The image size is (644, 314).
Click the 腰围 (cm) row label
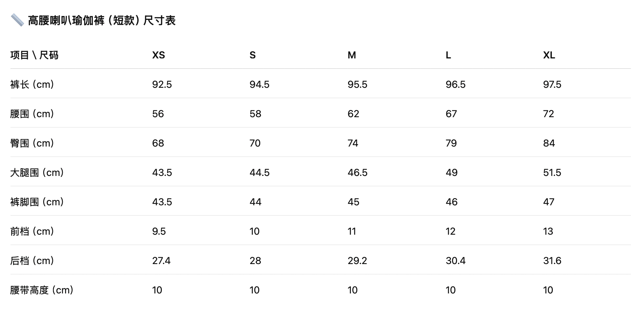[32, 114]
